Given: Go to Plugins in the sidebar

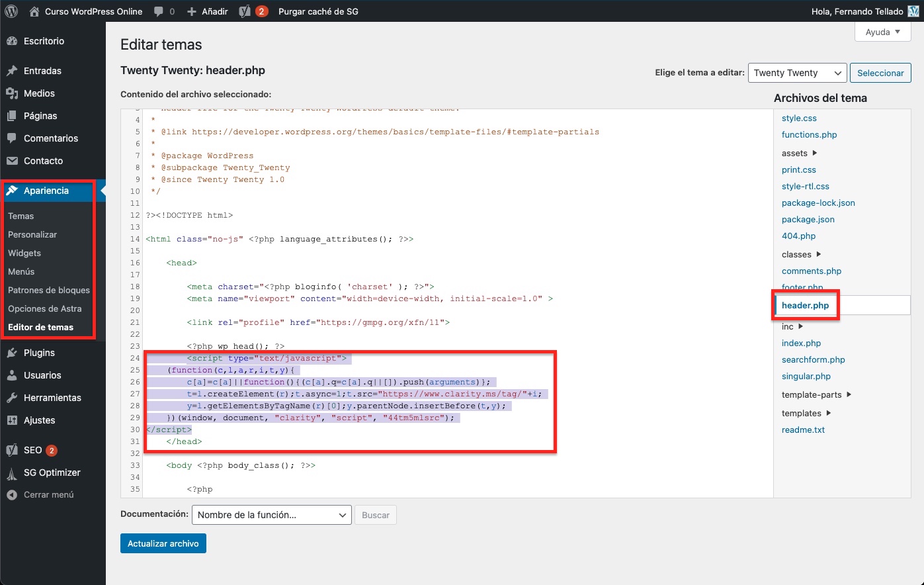Looking at the screenshot, I should (x=39, y=353).
